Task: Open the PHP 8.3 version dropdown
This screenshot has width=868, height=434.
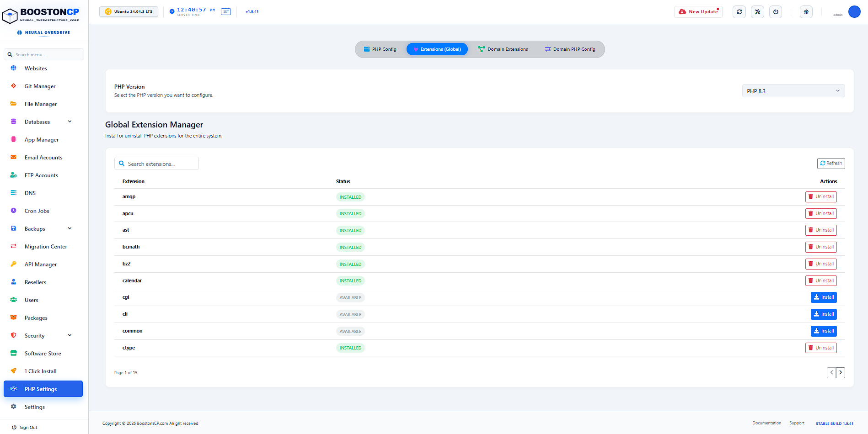Action: 793,91
